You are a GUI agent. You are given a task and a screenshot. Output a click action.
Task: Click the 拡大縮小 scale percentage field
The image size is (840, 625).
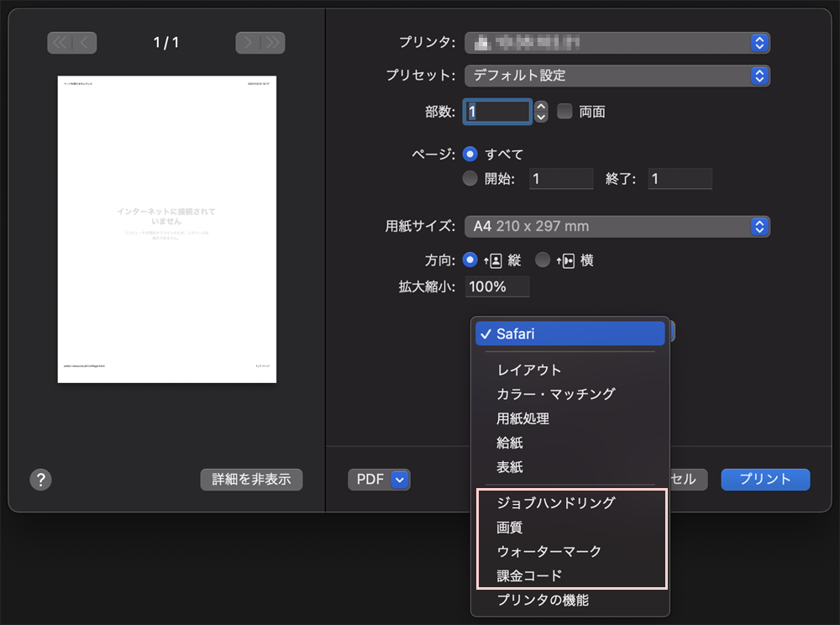point(497,286)
